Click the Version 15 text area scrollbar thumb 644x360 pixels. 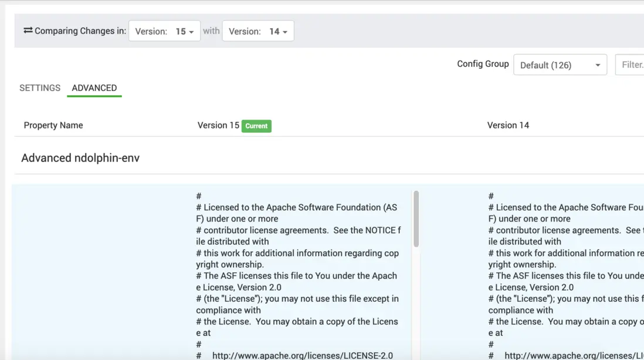(416, 218)
